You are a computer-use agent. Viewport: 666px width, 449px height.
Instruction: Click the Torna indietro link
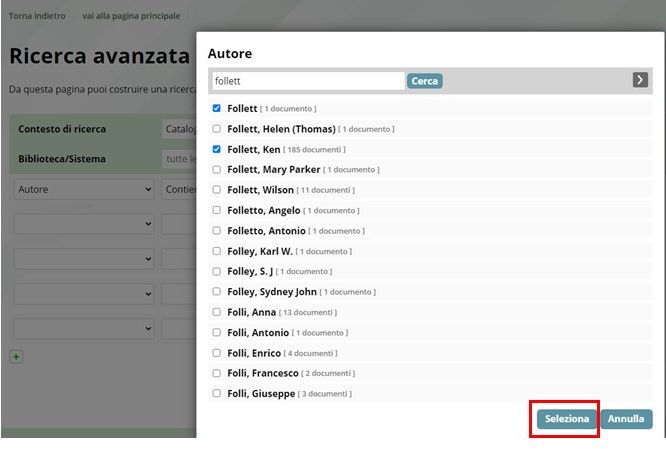point(37,16)
